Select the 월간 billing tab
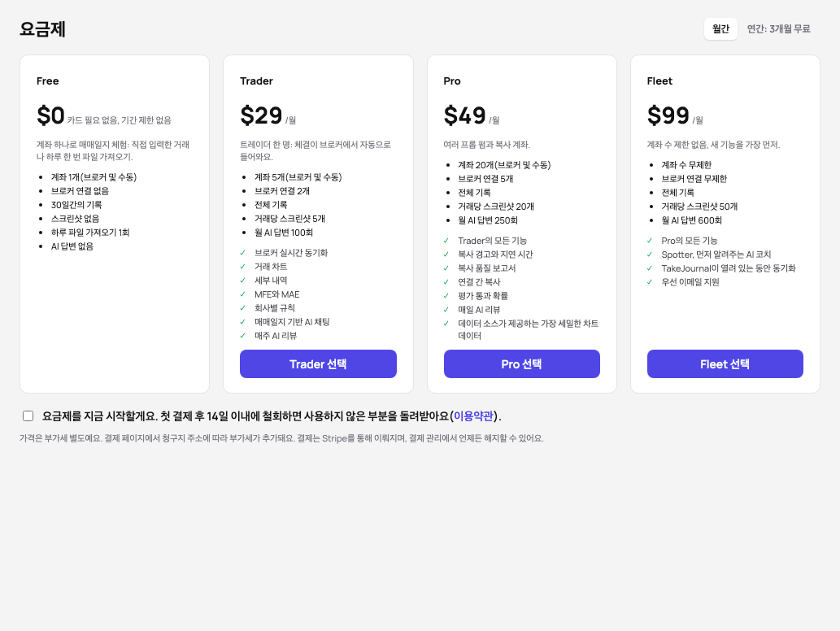The width and height of the screenshot is (840, 631). point(720,29)
